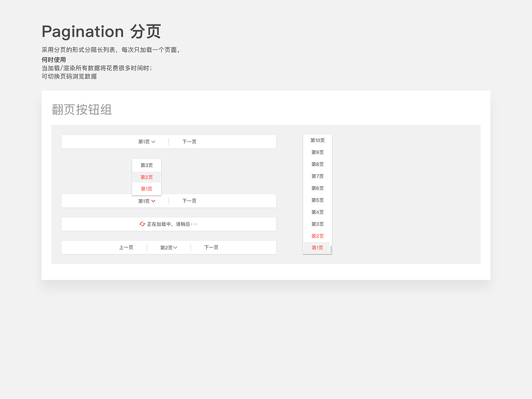
Task: Select 第5页 in the vertical page list
Action: click(318, 200)
